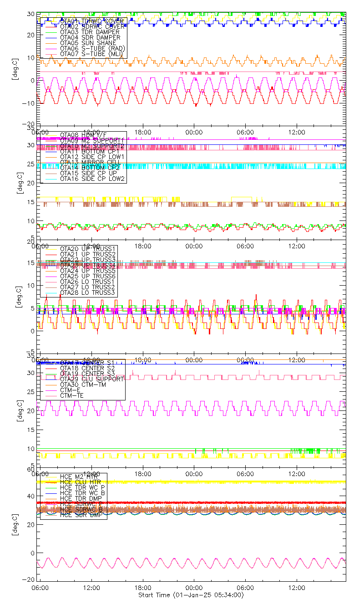Click the 'HCE TDR WC B' legend entry
Screen dimensions: 364x615
tap(82, 493)
